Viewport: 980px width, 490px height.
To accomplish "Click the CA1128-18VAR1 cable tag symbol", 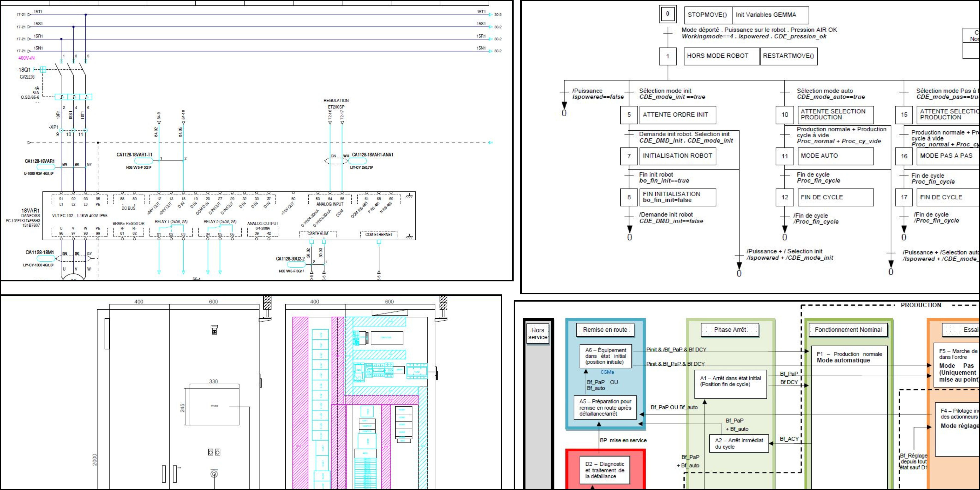I will coord(46,167).
